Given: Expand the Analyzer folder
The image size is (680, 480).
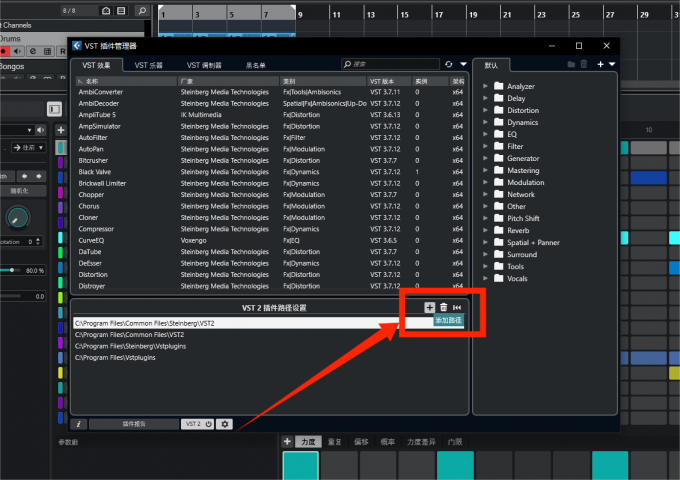Looking at the screenshot, I should 485,86.
